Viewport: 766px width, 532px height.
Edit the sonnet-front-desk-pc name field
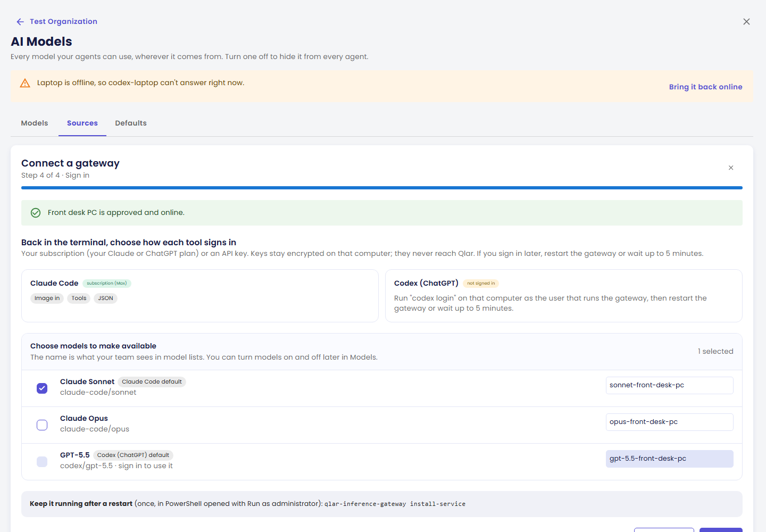tap(669, 385)
